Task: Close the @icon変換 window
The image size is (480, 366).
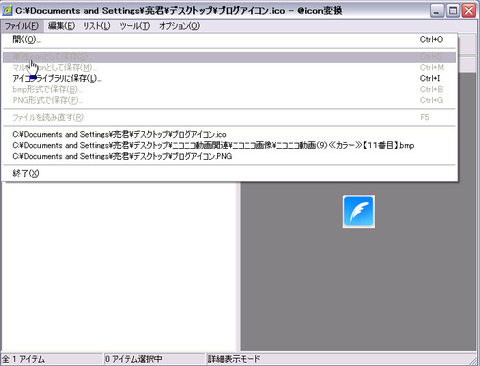Action: (x=469, y=11)
